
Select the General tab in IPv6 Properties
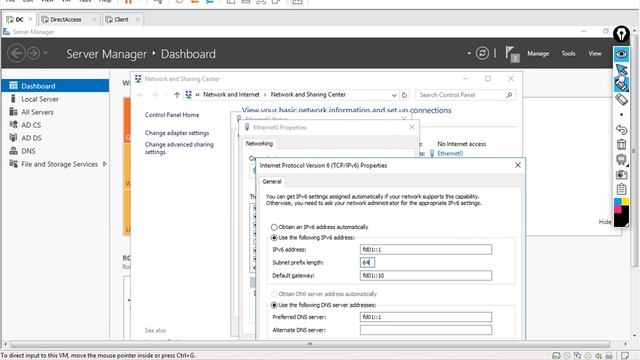[272, 181]
